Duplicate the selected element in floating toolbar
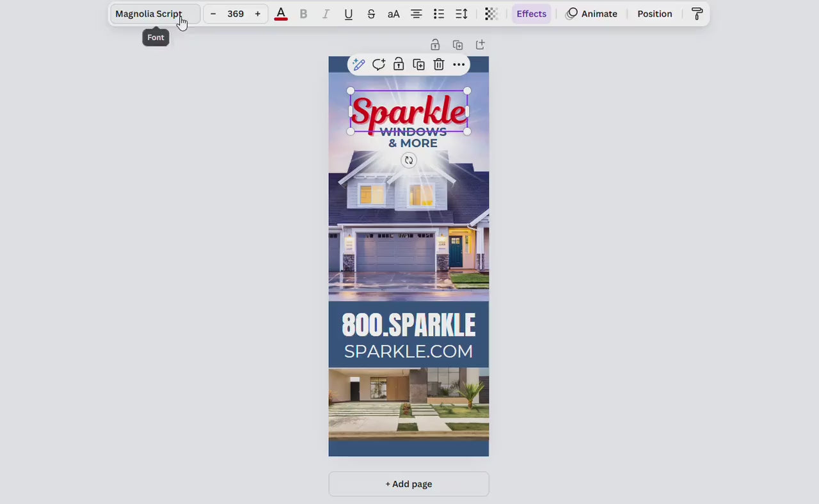The image size is (819, 504). pos(419,65)
